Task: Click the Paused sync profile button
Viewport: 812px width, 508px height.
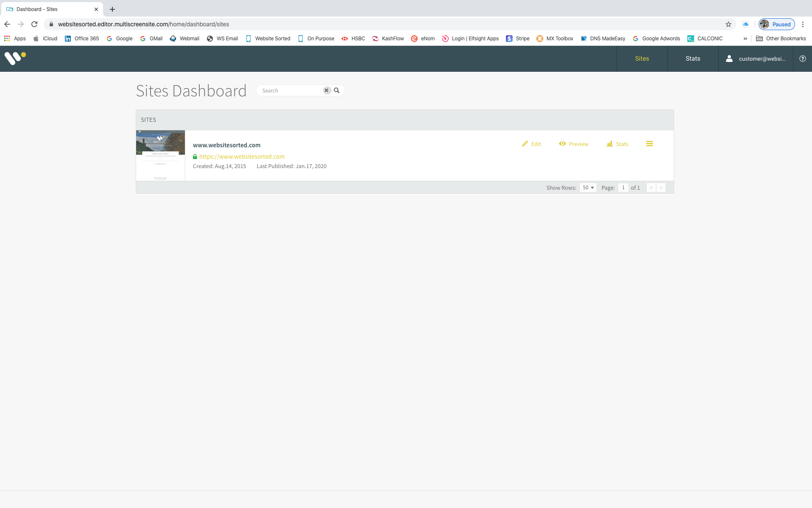Action: 776,24
